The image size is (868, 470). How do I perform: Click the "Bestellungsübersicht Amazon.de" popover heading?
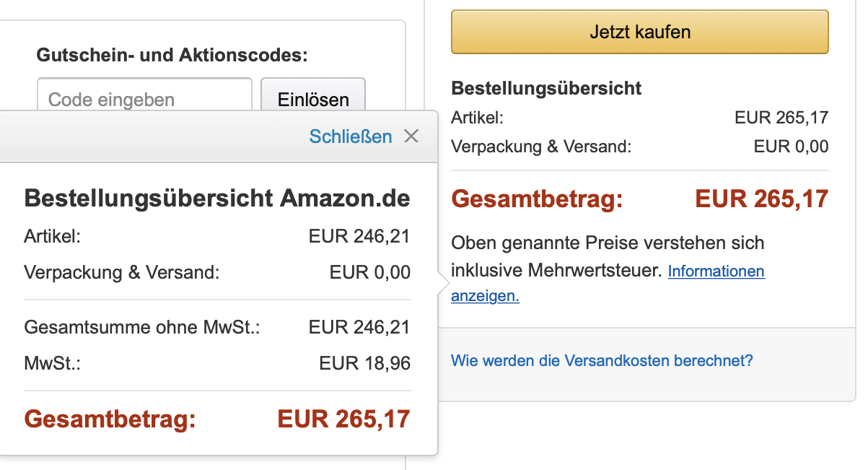(217, 199)
